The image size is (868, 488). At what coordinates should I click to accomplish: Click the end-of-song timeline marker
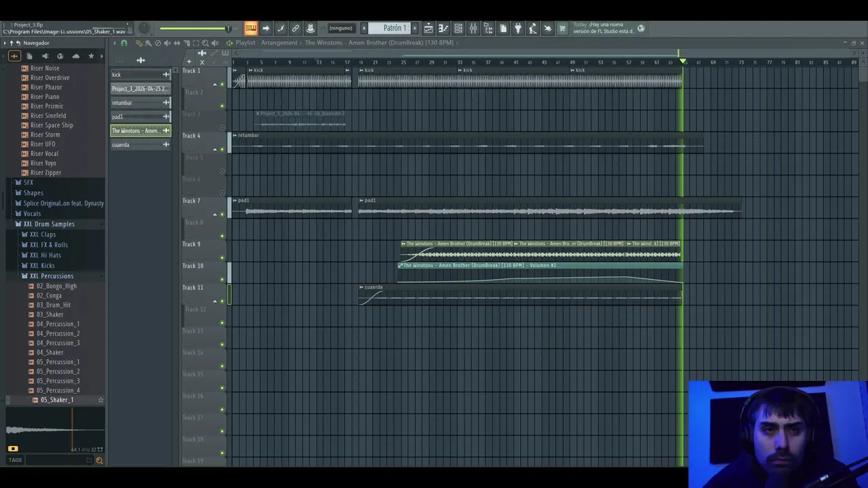pyautogui.click(x=683, y=62)
